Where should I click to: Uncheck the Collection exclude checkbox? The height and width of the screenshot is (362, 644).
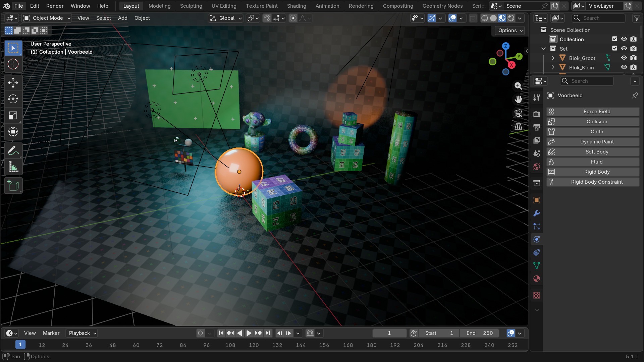(614, 39)
